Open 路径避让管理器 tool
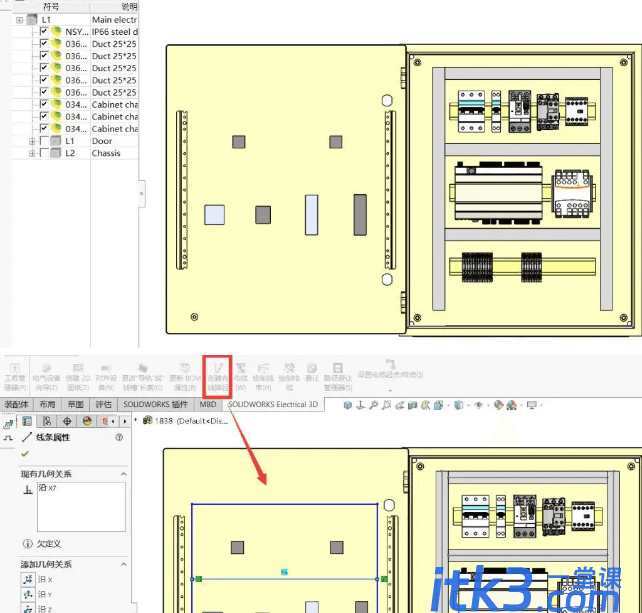Viewport: 642px width, 613px height. click(338, 377)
